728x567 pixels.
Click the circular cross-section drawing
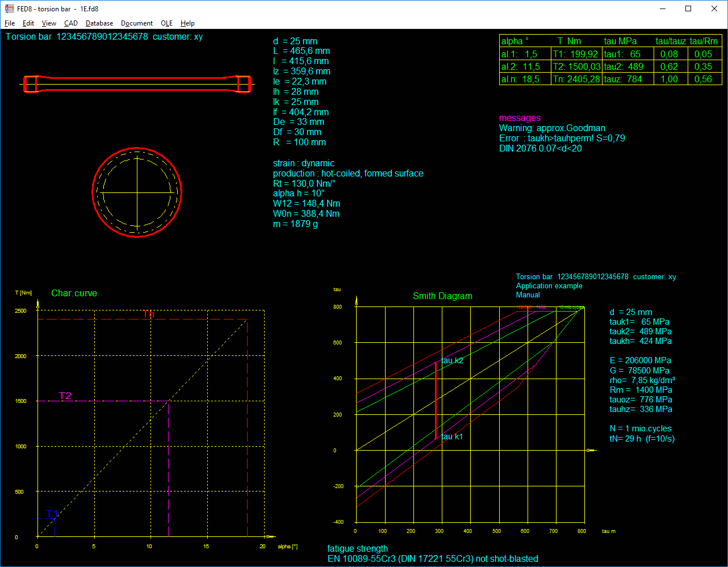click(x=137, y=192)
